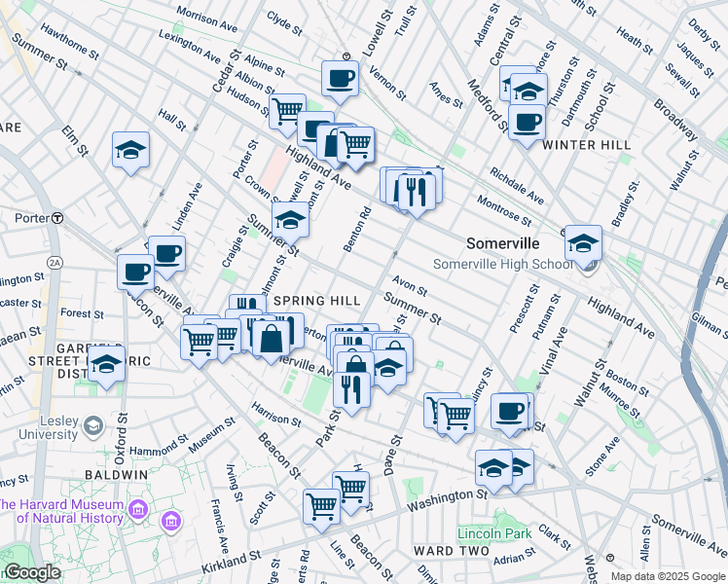
Task: Select the Washington St road label
Action: pyautogui.click(x=447, y=500)
